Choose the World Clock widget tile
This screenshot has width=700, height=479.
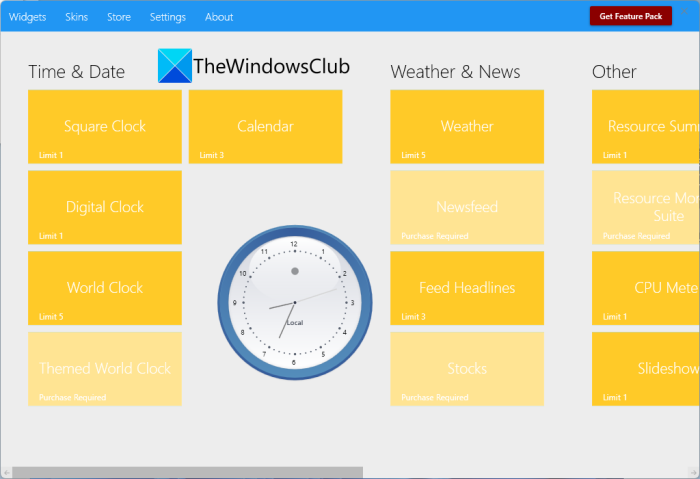pos(105,288)
